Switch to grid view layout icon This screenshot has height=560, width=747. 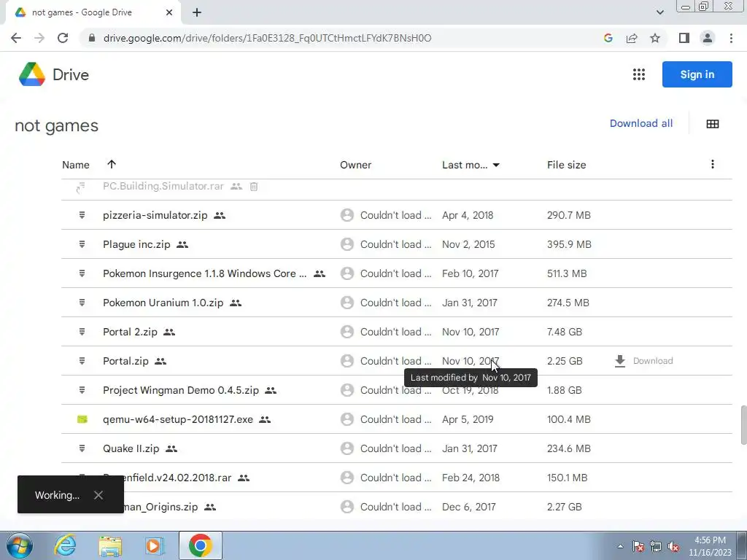[x=713, y=124]
